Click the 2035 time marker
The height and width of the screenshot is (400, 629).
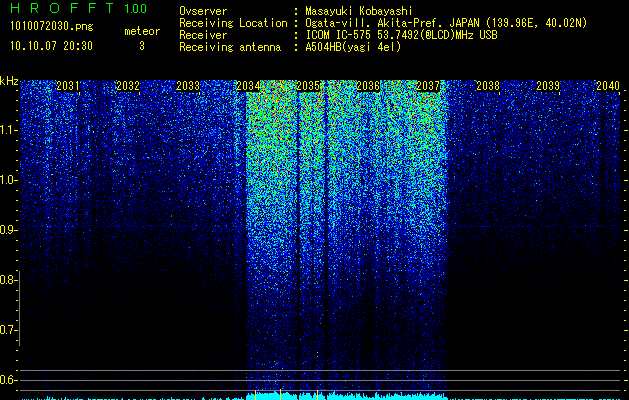pyautogui.click(x=308, y=86)
